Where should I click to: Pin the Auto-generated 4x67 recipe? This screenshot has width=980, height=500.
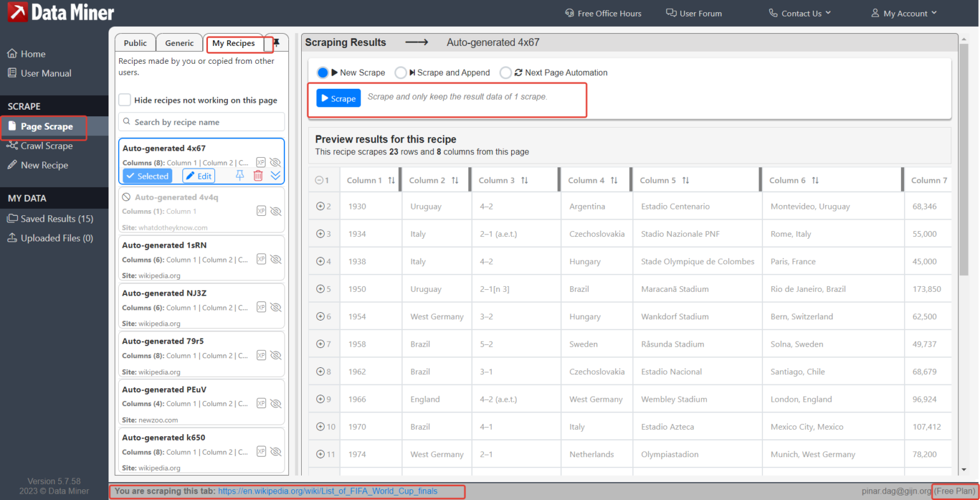pyautogui.click(x=239, y=176)
